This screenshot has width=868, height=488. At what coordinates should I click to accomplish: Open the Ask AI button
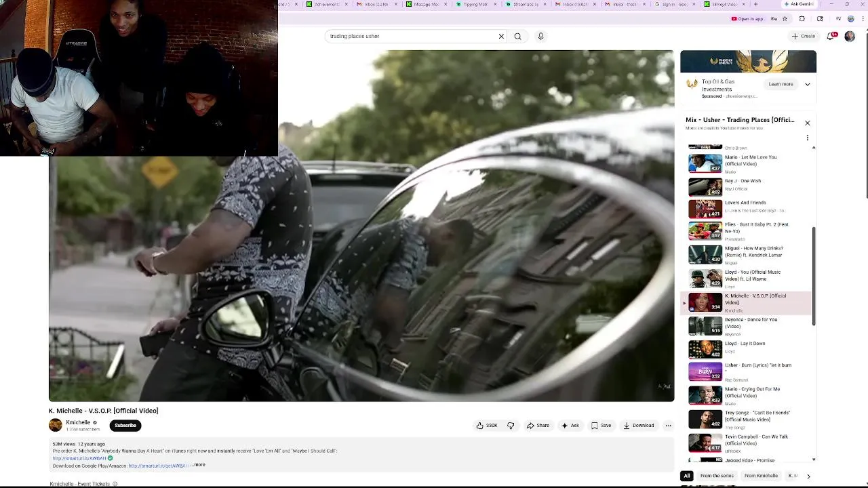tap(570, 426)
